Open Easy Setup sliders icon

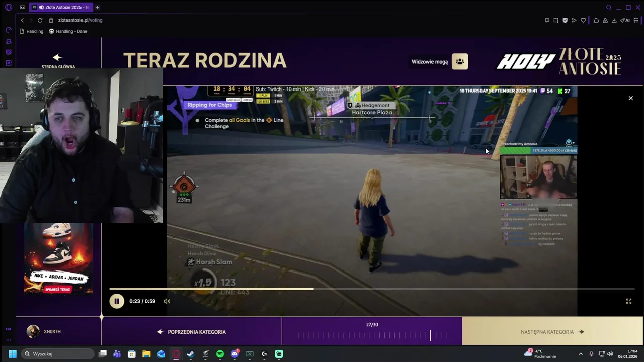click(636, 20)
